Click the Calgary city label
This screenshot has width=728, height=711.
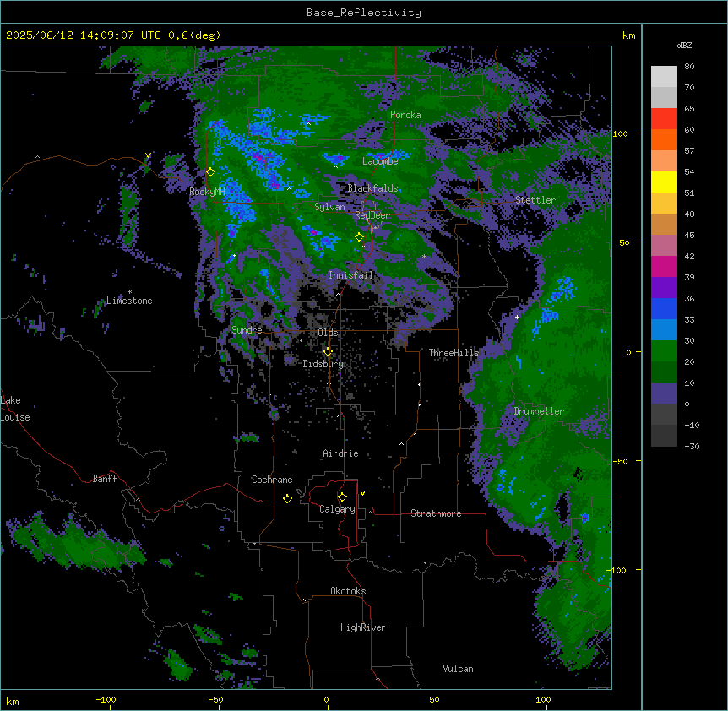(337, 509)
